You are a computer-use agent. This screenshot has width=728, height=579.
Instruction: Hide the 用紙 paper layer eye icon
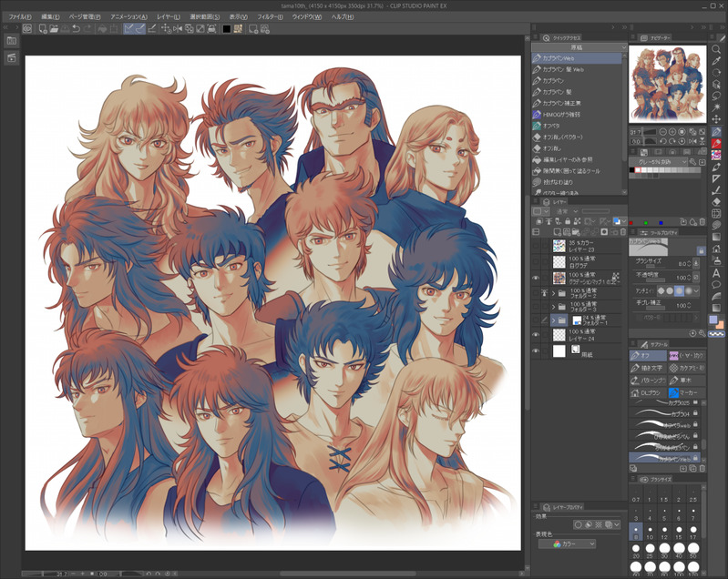click(536, 351)
